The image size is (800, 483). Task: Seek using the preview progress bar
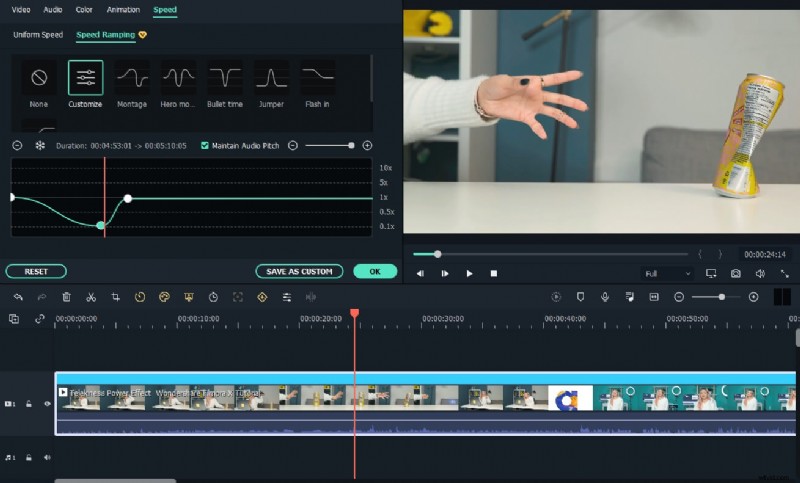tap(550, 254)
